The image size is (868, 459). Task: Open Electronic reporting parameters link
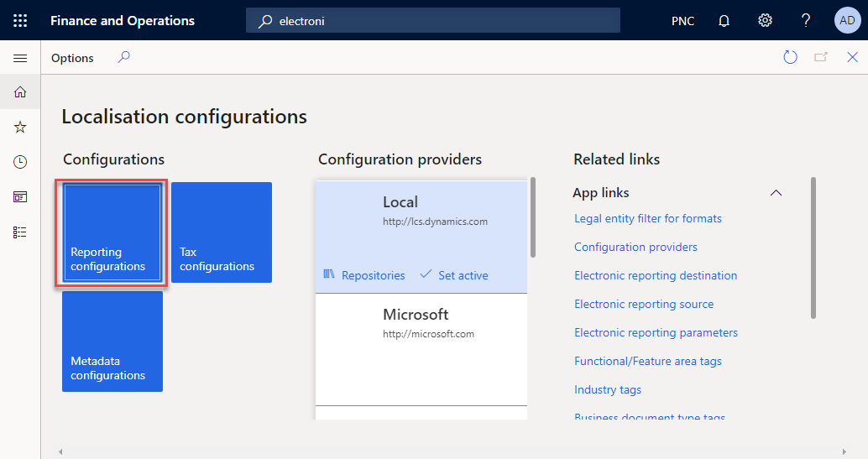(656, 332)
